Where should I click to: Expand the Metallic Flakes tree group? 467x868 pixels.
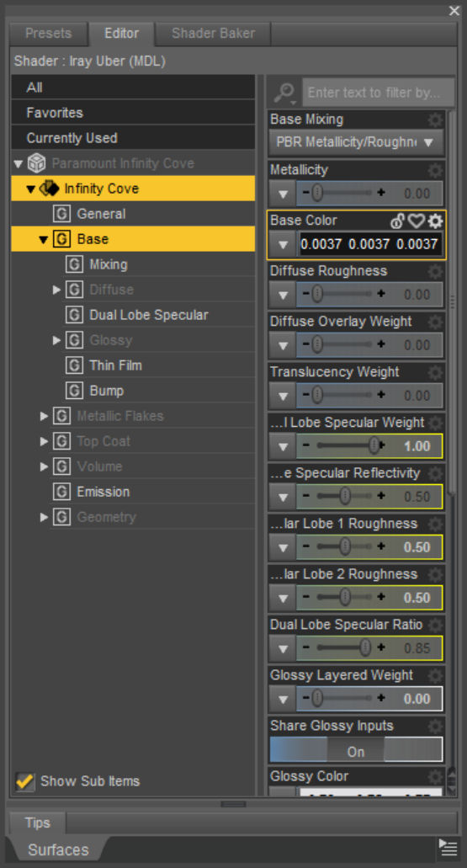[44, 416]
